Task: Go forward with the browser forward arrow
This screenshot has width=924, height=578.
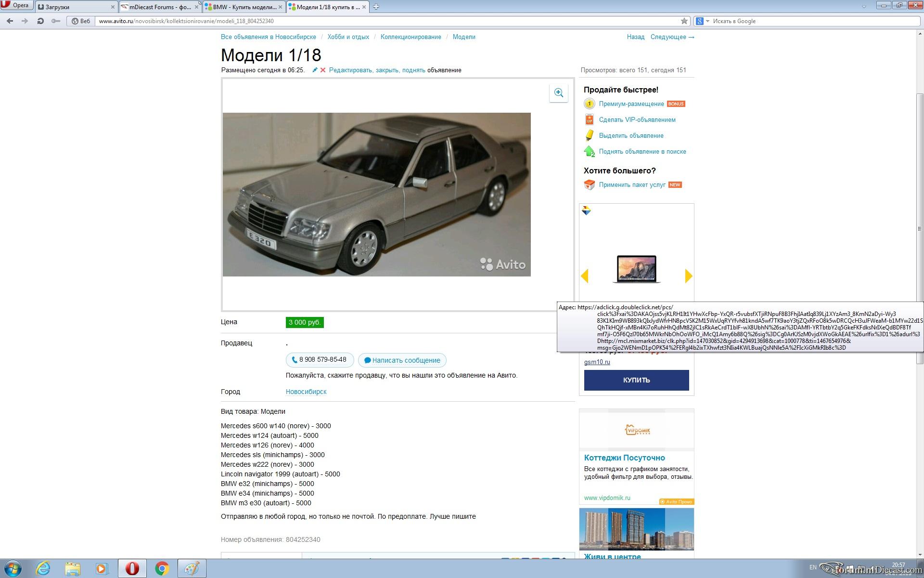Action: (25, 21)
